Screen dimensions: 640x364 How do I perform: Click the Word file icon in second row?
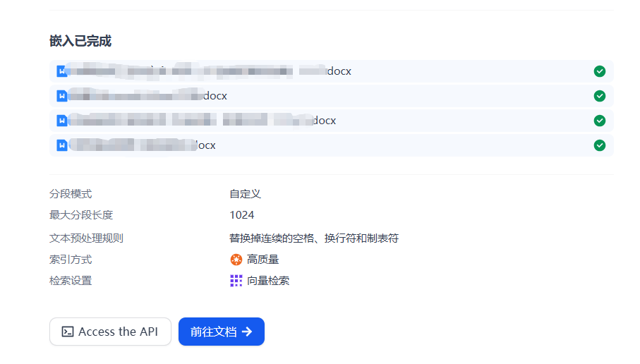click(62, 96)
